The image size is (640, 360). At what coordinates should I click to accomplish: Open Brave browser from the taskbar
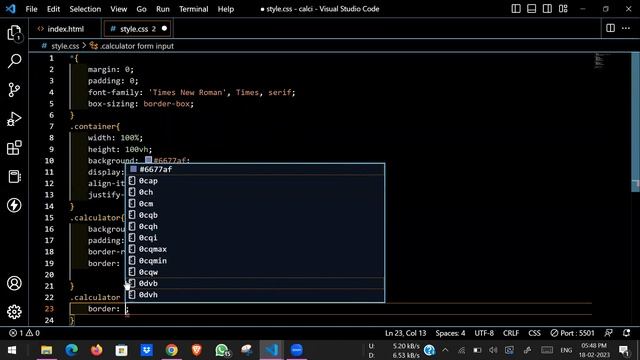pos(197,350)
